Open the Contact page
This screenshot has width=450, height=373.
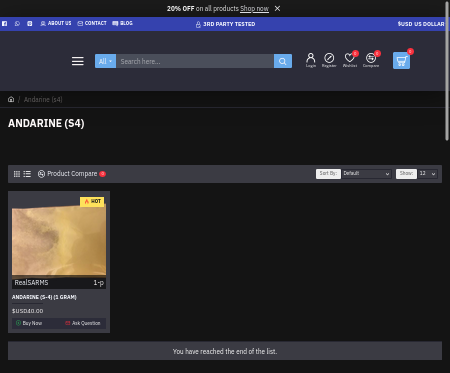click(x=92, y=23)
